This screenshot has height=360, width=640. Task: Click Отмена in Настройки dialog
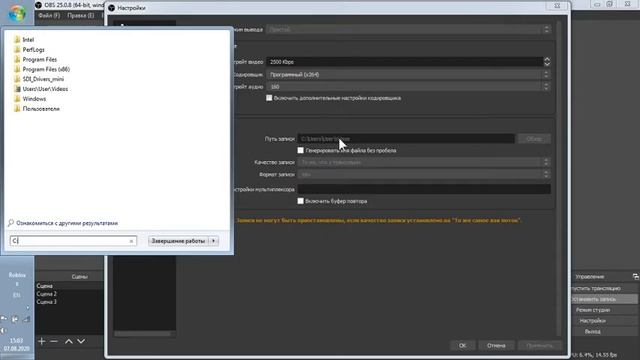click(x=496, y=345)
